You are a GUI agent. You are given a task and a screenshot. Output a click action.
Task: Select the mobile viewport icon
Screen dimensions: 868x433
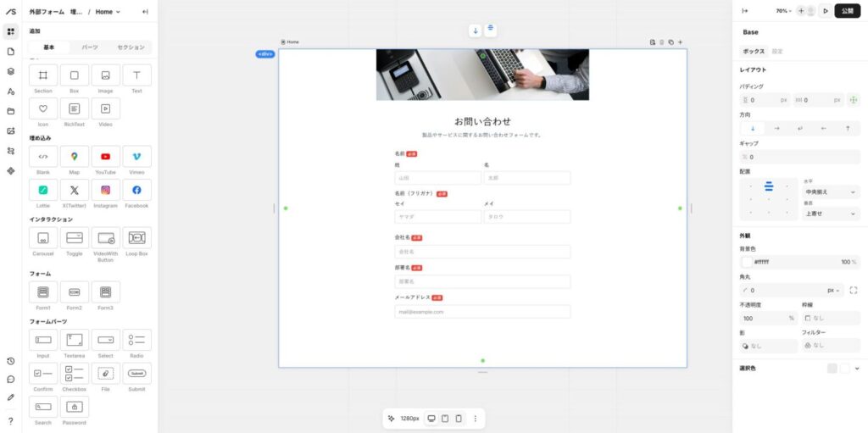click(459, 419)
